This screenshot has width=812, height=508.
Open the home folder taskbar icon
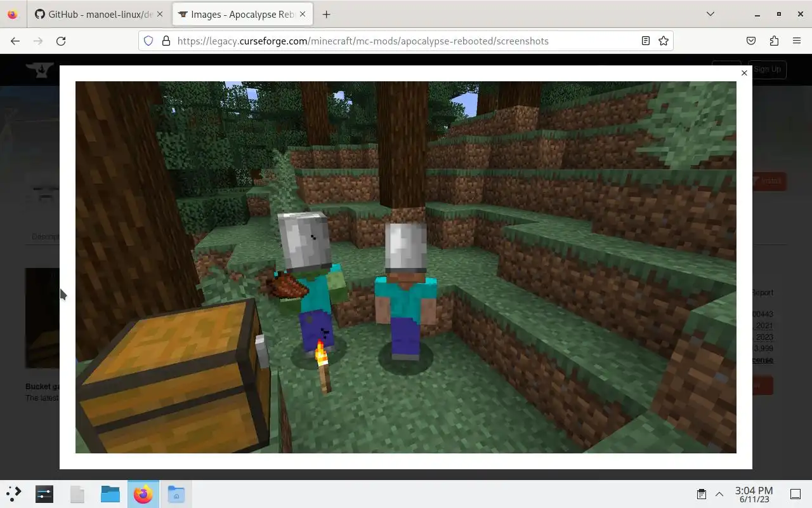176,493
